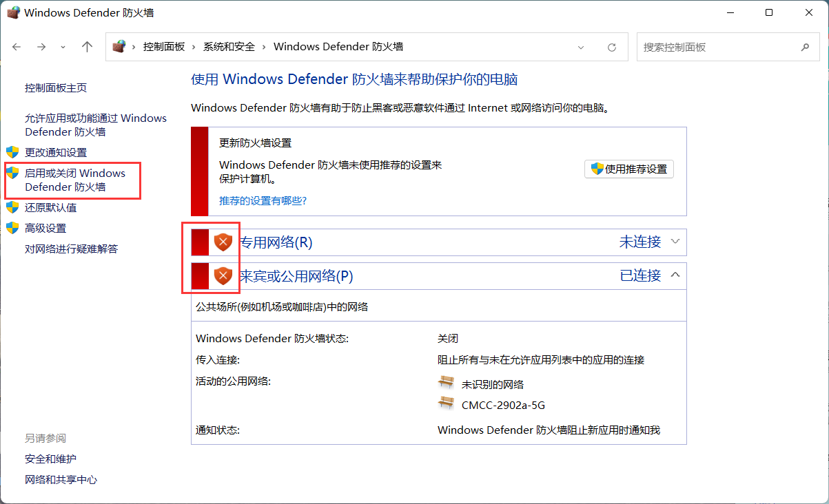Refresh the control panel page
The image size is (829, 504).
[x=611, y=48]
